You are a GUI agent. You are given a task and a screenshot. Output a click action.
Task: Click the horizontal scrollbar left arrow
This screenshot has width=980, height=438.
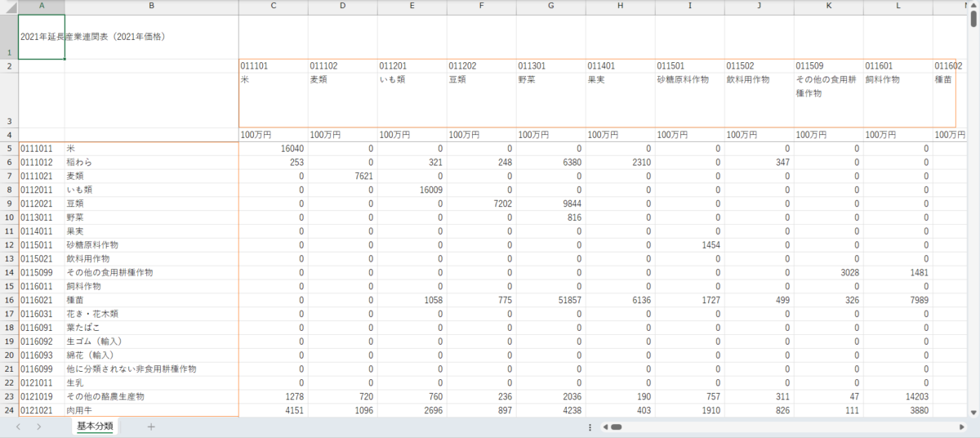[604, 427]
